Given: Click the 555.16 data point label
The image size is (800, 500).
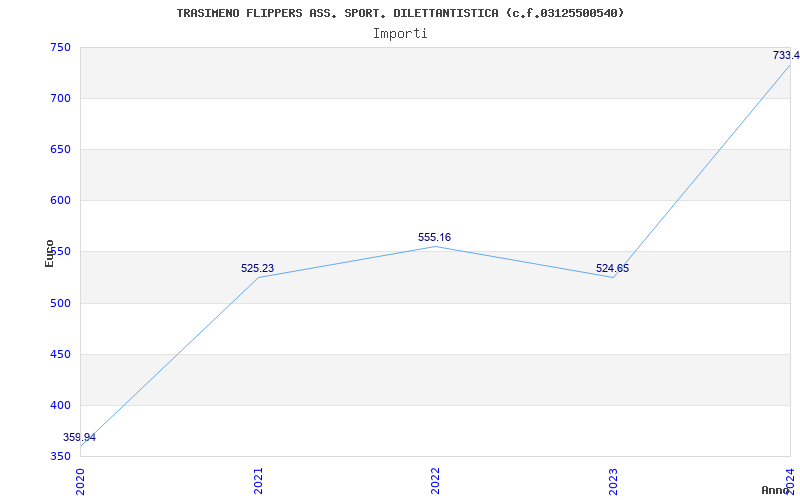Looking at the screenshot, I should pos(434,237).
